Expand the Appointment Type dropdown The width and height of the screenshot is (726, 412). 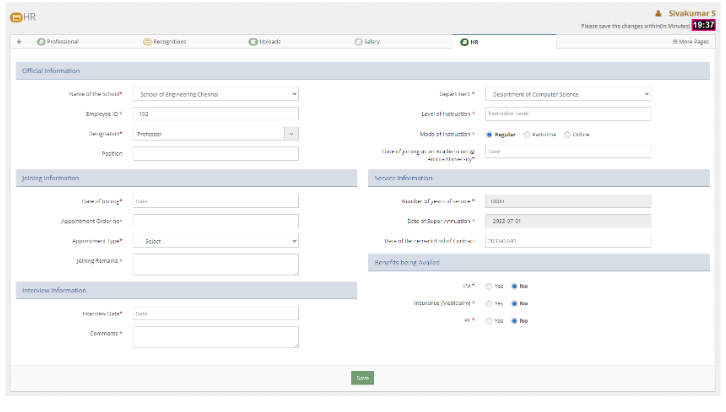click(216, 241)
